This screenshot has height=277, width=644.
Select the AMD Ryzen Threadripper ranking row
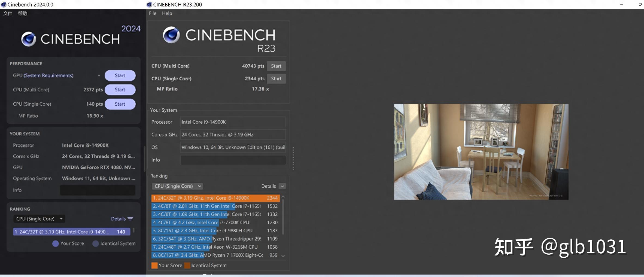coord(215,239)
